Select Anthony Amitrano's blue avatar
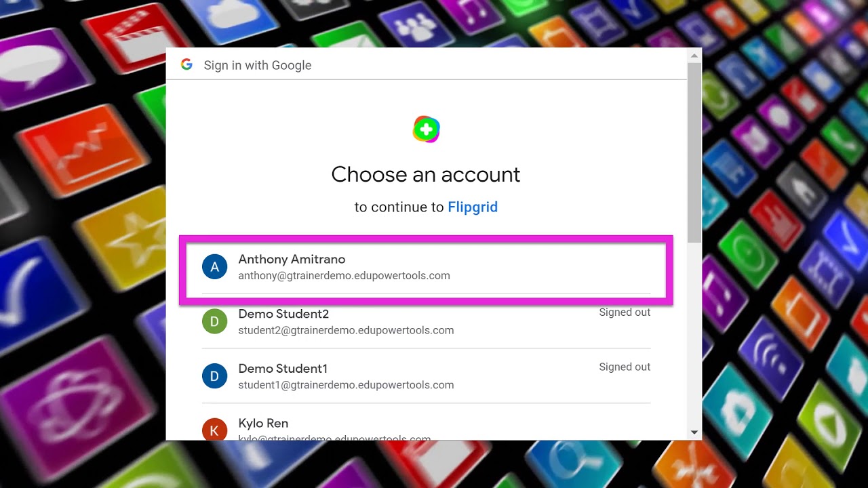Image resolution: width=868 pixels, height=488 pixels. point(214,267)
